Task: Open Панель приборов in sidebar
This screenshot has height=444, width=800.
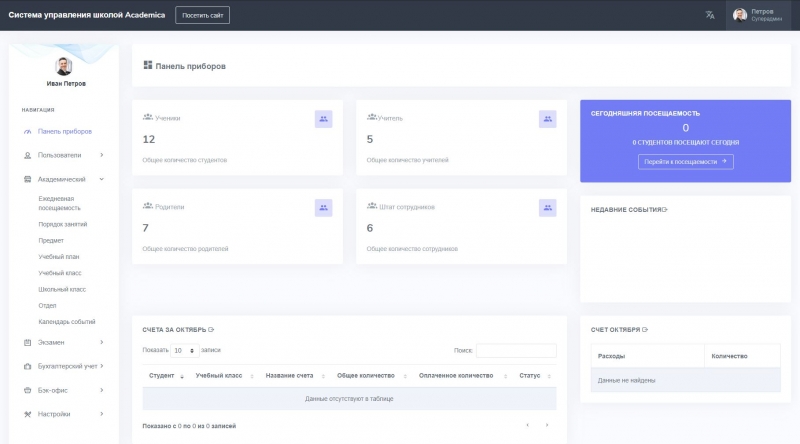Action: [65, 132]
